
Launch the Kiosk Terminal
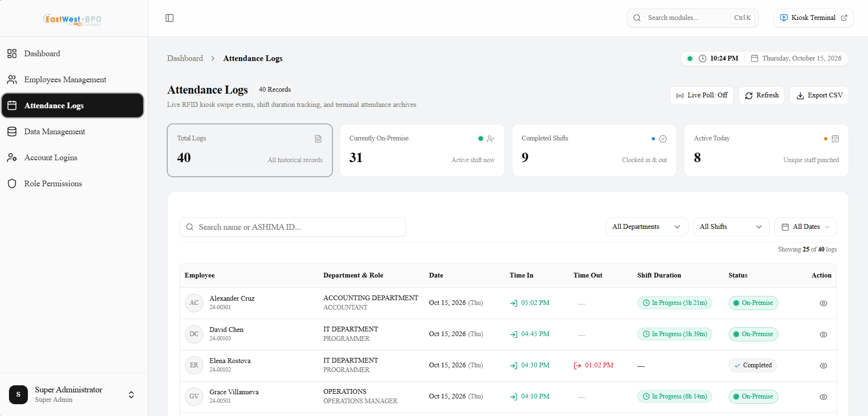pos(814,18)
